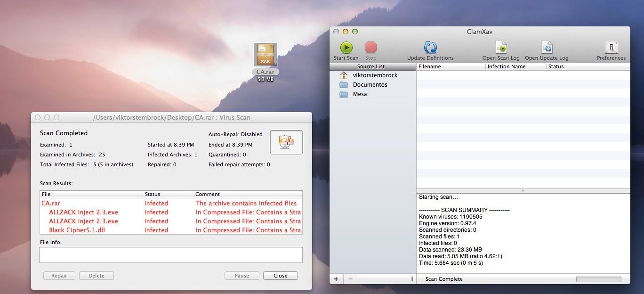Click 'Infected files: 0' in scan summary

coord(438,243)
